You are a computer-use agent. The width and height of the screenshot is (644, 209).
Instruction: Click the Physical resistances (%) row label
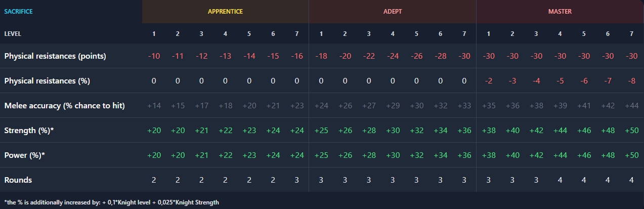pyautogui.click(x=47, y=80)
